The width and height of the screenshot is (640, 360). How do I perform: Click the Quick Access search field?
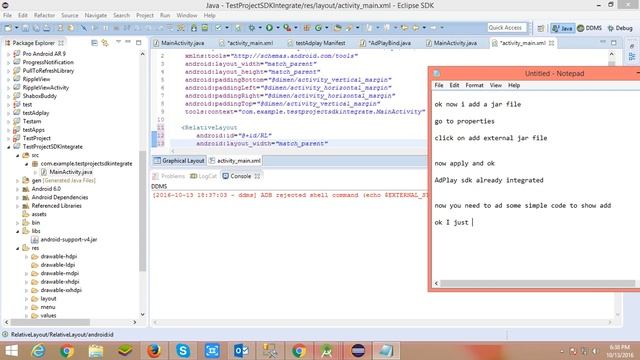pyautogui.click(x=507, y=28)
